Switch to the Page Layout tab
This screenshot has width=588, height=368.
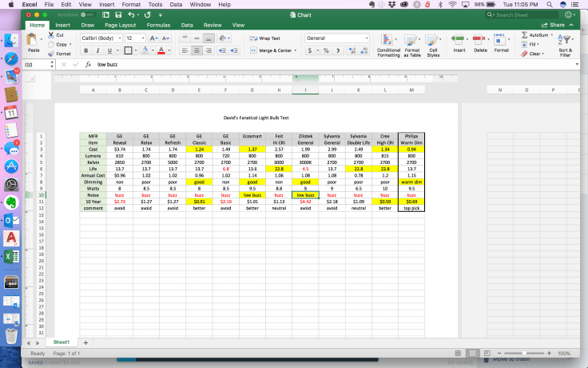120,25
